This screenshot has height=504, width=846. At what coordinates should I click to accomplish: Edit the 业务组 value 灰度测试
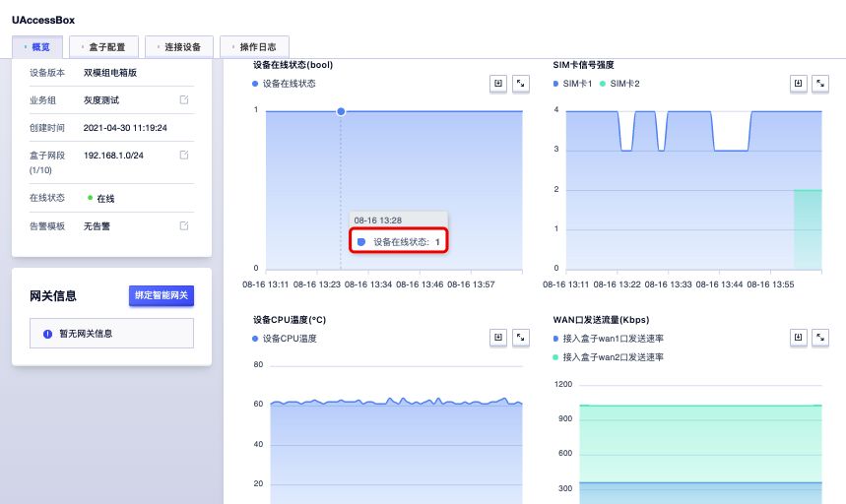(x=184, y=100)
